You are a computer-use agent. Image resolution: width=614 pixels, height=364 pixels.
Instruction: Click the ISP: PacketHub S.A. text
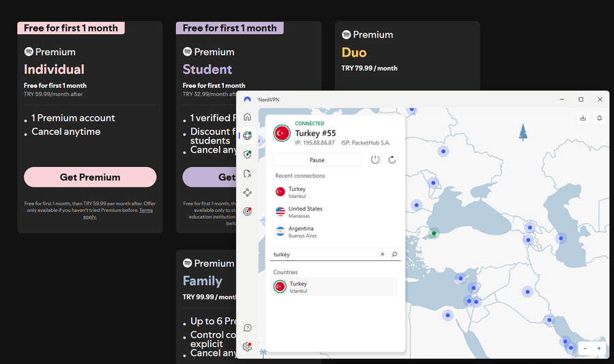click(x=366, y=143)
